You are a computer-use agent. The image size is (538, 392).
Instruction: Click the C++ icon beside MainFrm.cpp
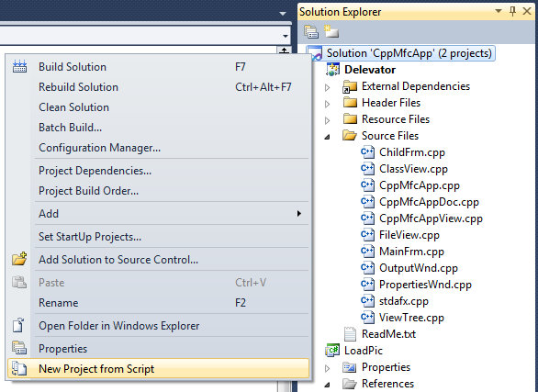[367, 251]
